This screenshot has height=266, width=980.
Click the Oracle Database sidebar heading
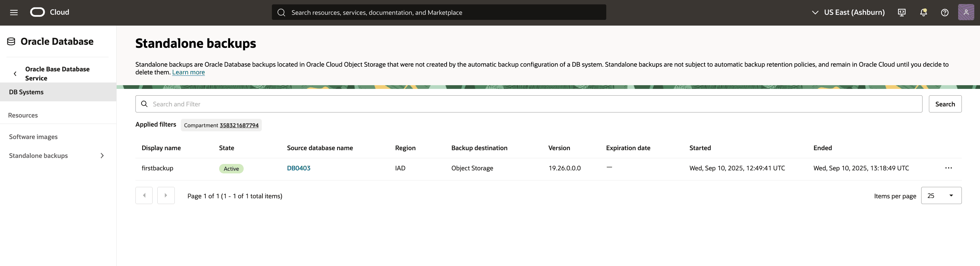pyautogui.click(x=57, y=41)
